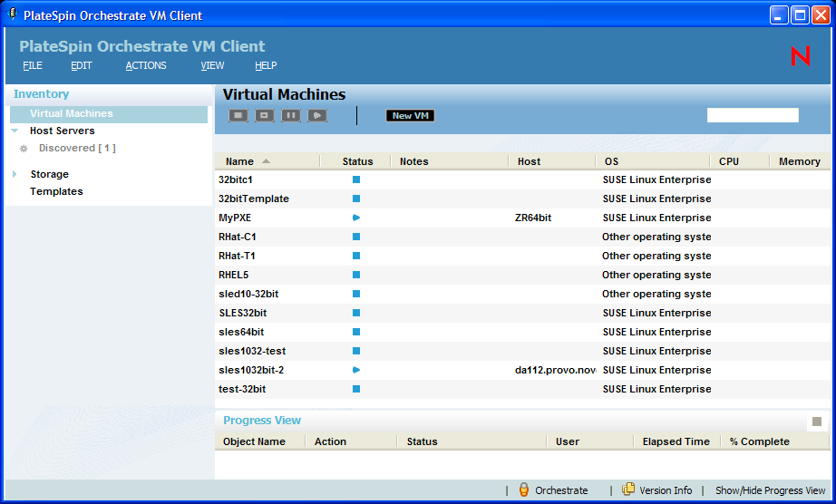This screenshot has height=504, width=836.
Task: Select Templates in the Inventory panel
Action: pyautogui.click(x=56, y=191)
